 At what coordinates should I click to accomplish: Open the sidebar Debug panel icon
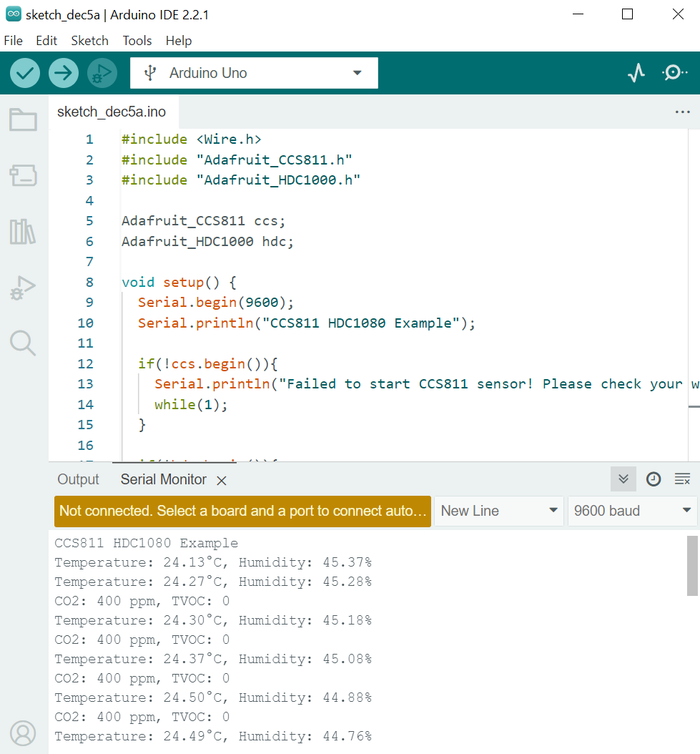point(23,288)
